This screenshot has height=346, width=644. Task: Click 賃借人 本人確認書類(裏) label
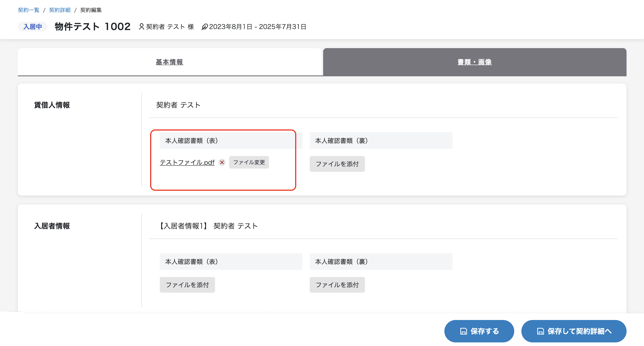[x=381, y=141]
